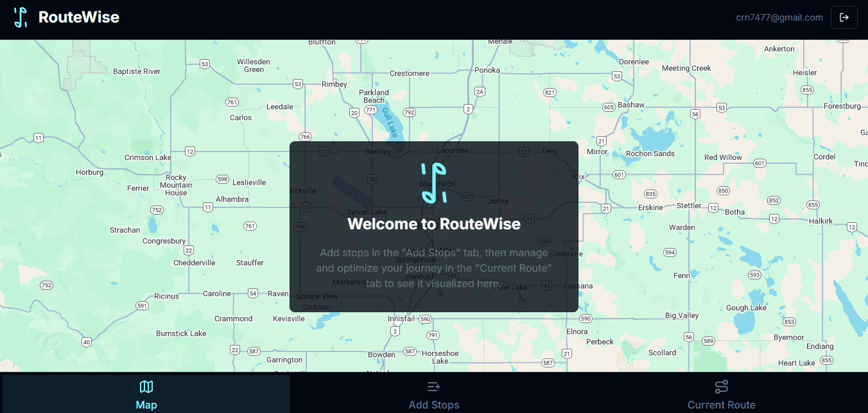
Task: Click the crn7477@gmail.com account email
Action: tap(778, 17)
